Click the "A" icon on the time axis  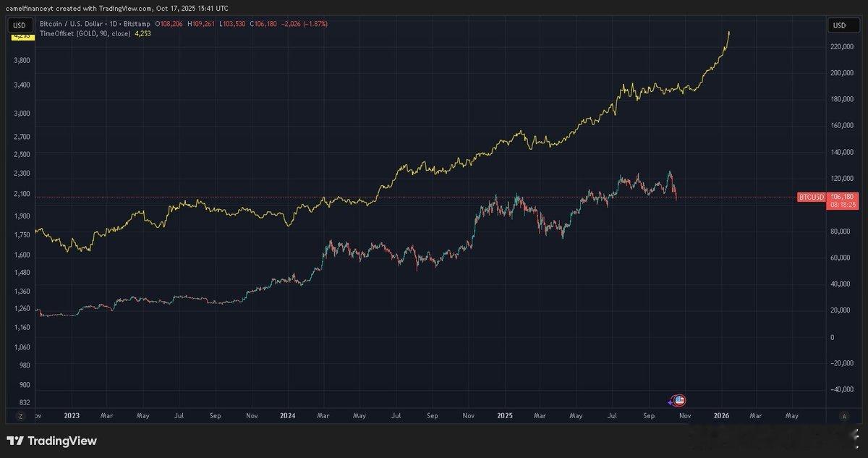pos(844,416)
